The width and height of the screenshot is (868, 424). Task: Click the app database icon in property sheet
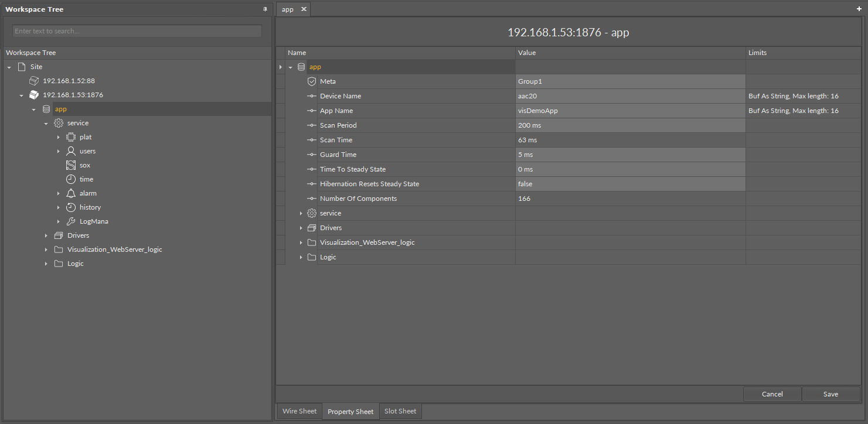(301, 67)
